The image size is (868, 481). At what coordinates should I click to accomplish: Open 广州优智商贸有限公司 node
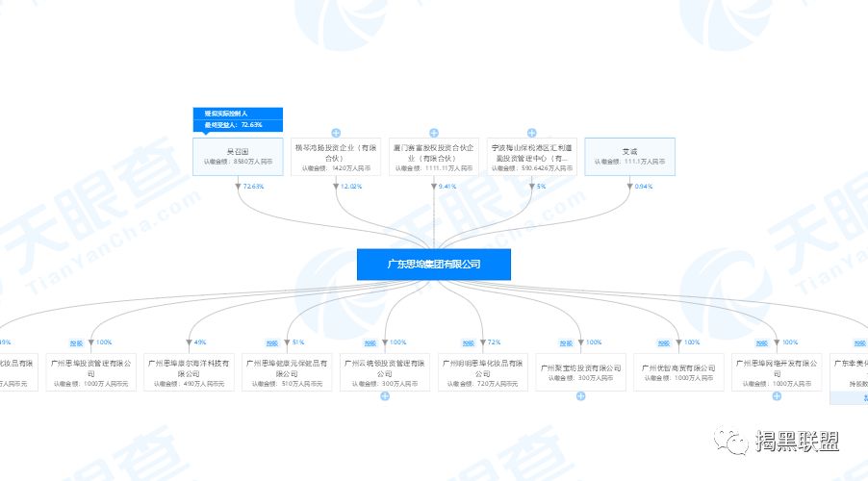678,372
